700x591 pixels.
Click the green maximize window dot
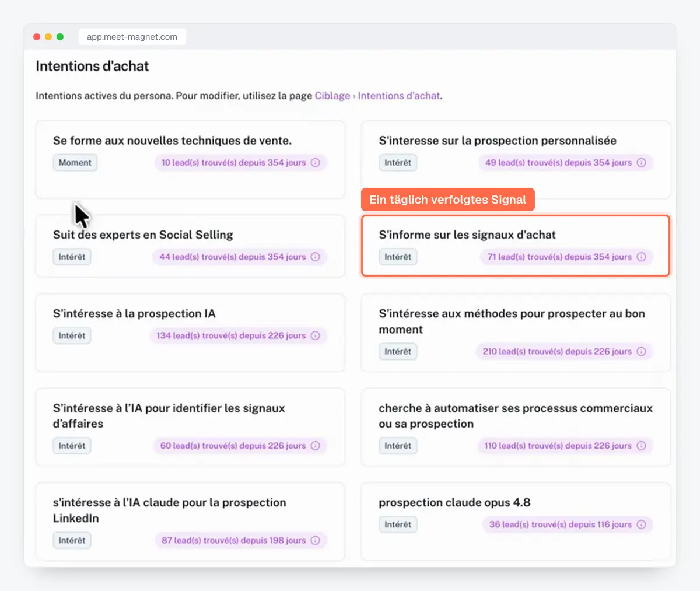(x=60, y=37)
